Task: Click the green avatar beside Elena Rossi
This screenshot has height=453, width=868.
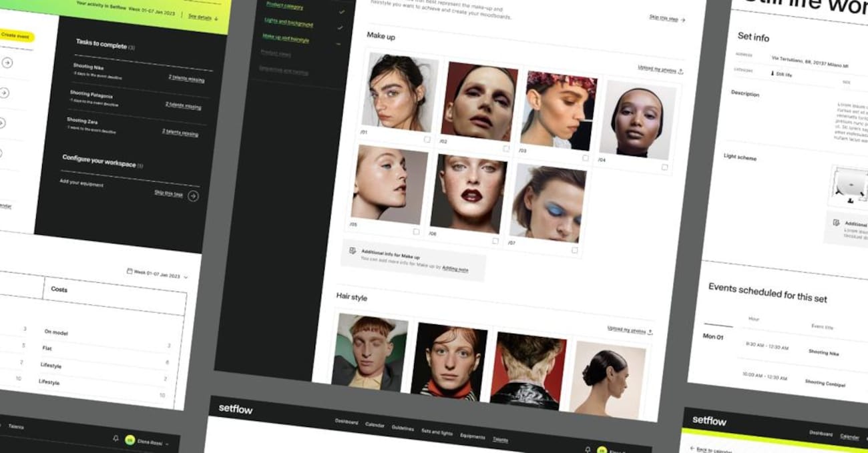Action: point(130,441)
